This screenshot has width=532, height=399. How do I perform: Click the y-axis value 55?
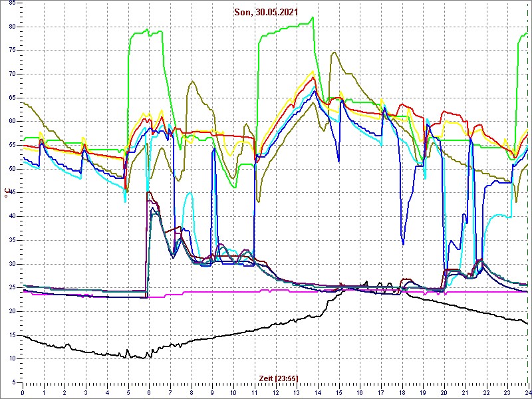[x=12, y=145]
